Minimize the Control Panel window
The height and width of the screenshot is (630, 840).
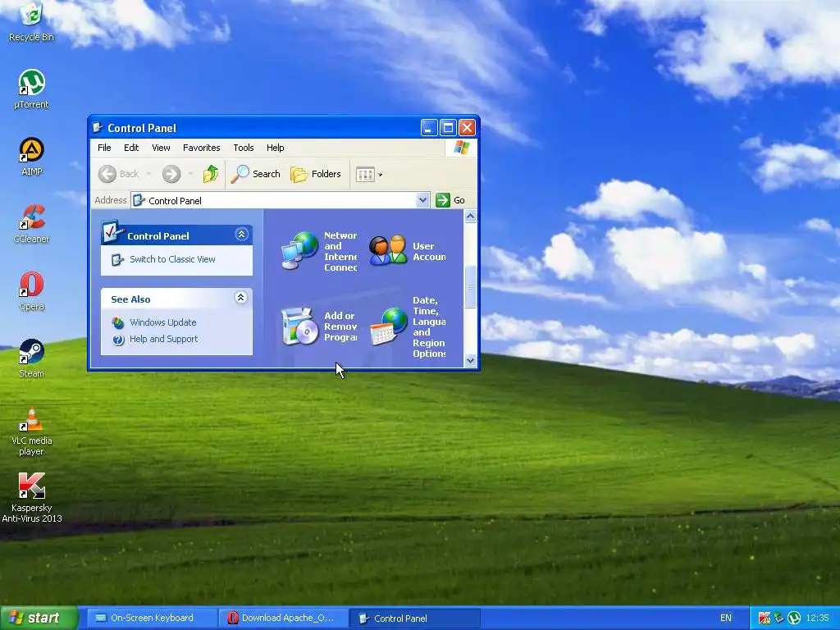[x=429, y=127]
